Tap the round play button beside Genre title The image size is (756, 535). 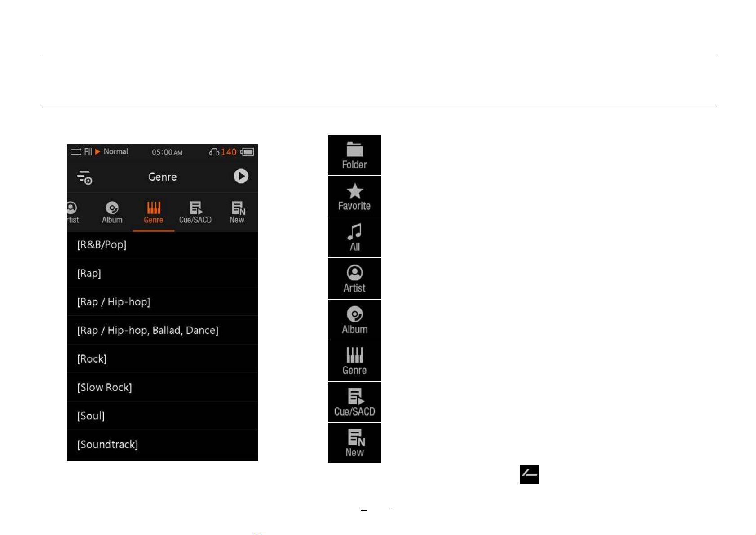click(x=241, y=176)
